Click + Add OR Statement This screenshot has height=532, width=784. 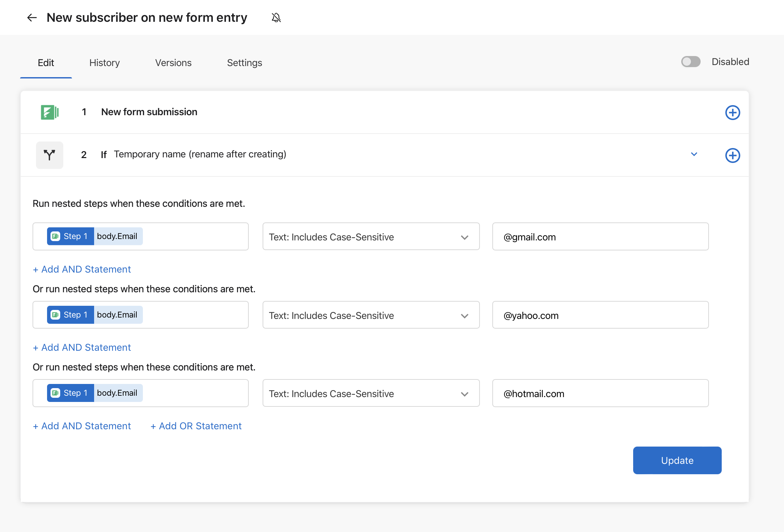pos(195,426)
